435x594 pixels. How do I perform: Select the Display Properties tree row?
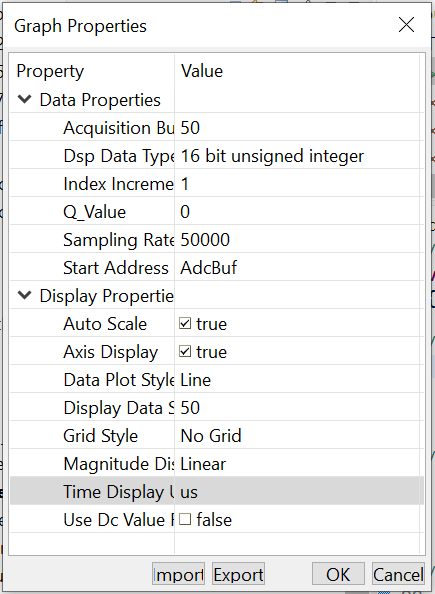coord(216,295)
